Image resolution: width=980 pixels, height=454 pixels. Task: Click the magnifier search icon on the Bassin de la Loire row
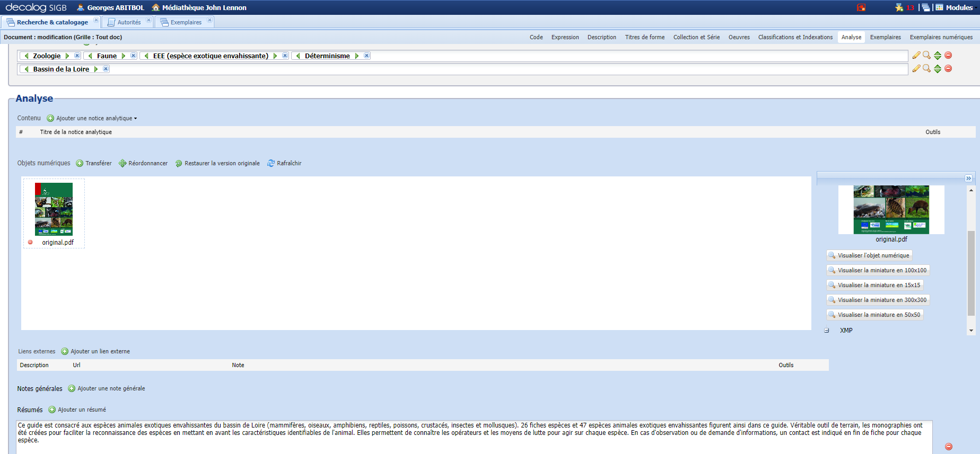(926, 68)
